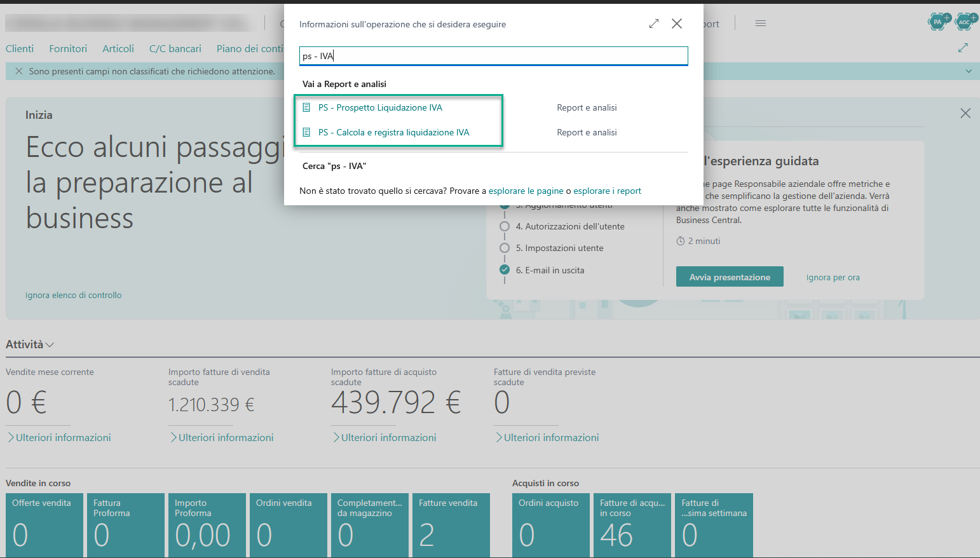Open the Ordini acquisto tile
This screenshot has height=558, width=980.
pyautogui.click(x=551, y=526)
